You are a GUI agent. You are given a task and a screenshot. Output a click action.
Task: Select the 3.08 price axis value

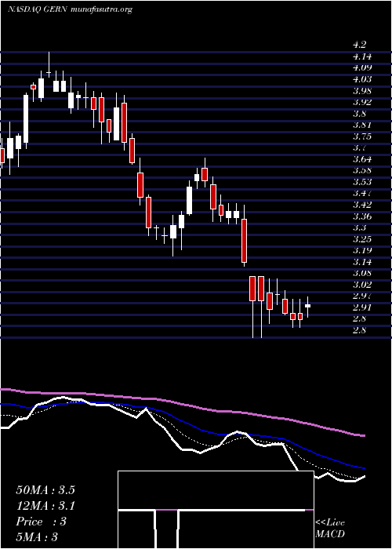(x=362, y=274)
